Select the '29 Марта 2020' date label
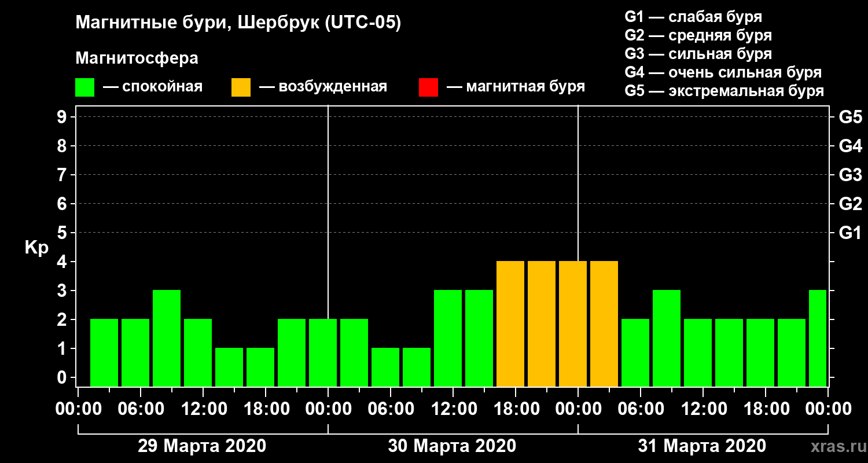This screenshot has height=463, width=868. pos(202,446)
